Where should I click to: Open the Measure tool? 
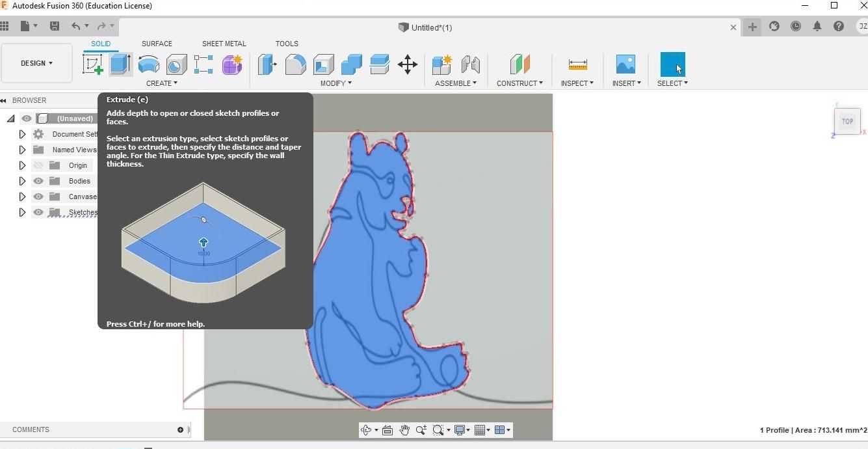(577, 64)
